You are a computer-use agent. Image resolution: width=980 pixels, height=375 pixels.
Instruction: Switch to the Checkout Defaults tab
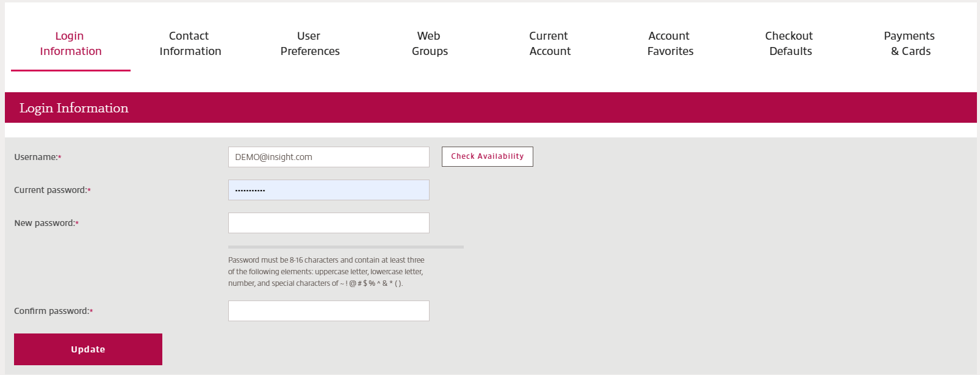[x=790, y=43]
